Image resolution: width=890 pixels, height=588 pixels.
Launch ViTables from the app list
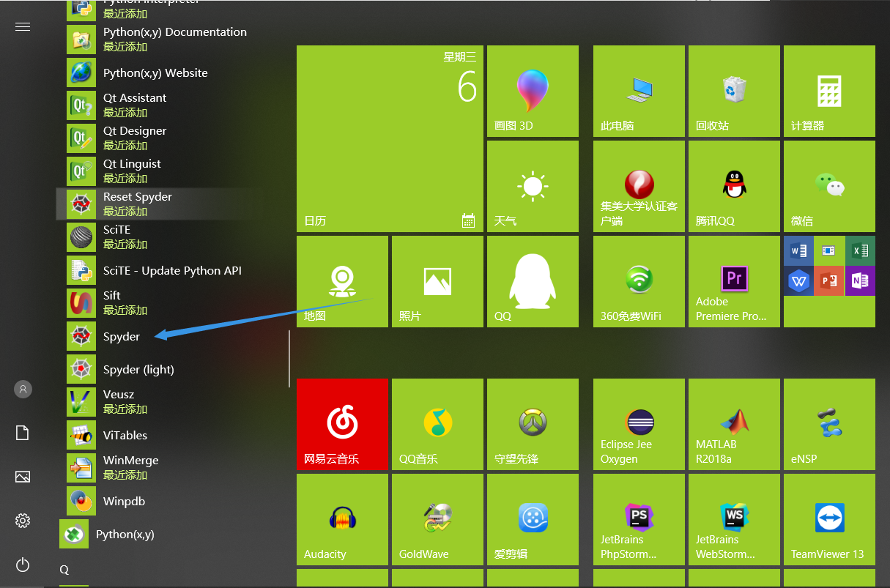point(171,435)
